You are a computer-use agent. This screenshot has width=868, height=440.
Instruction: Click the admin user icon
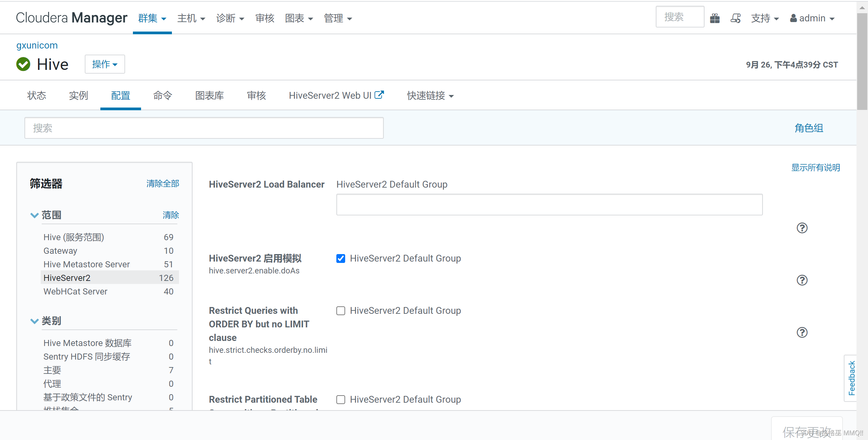pyautogui.click(x=793, y=18)
